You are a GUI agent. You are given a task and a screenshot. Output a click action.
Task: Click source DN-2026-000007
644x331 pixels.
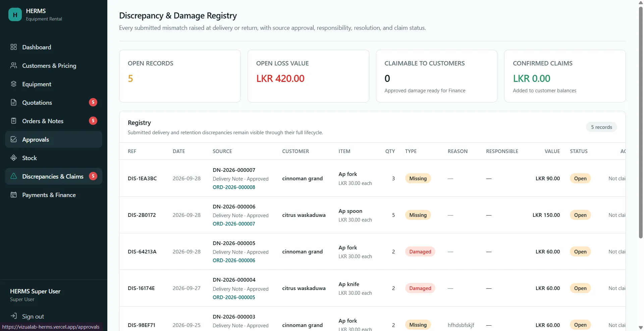234,170
